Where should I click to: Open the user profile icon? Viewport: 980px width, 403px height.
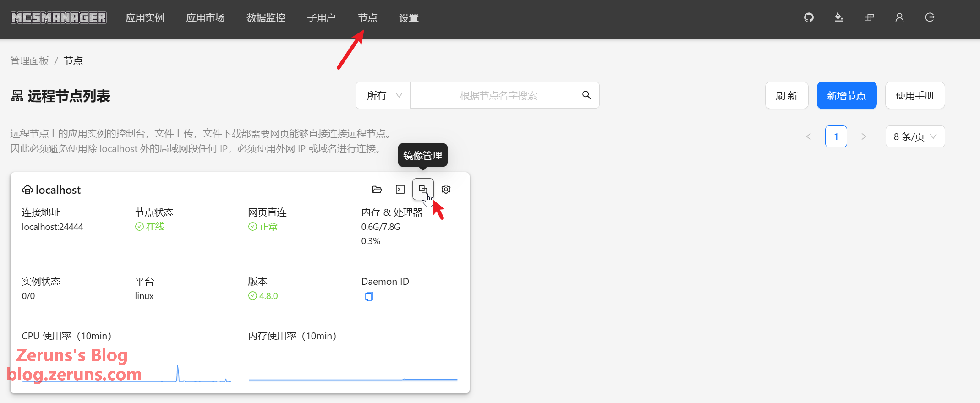click(x=899, y=17)
